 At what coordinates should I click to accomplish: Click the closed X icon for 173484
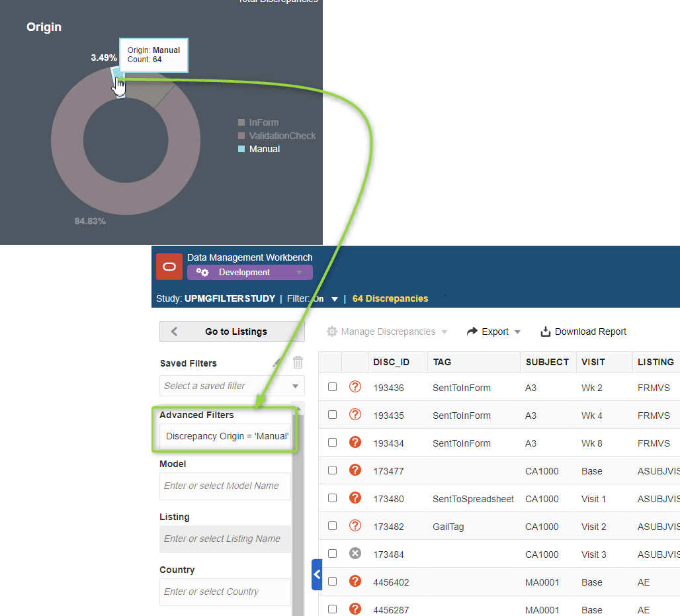355,553
